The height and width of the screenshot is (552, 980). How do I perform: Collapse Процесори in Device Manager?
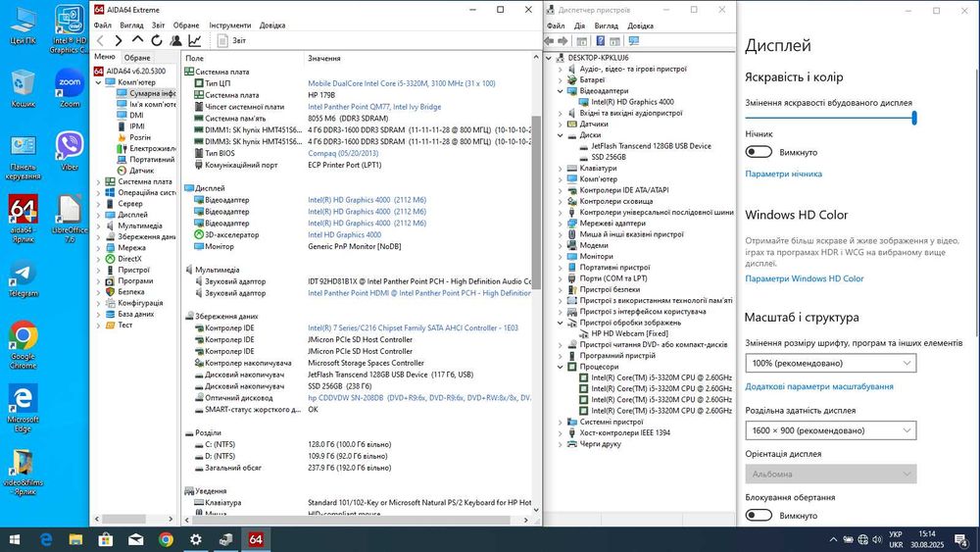tap(560, 367)
